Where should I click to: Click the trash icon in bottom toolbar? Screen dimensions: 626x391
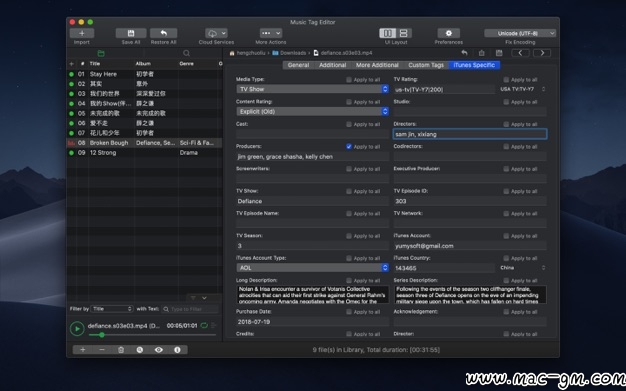pos(121,350)
